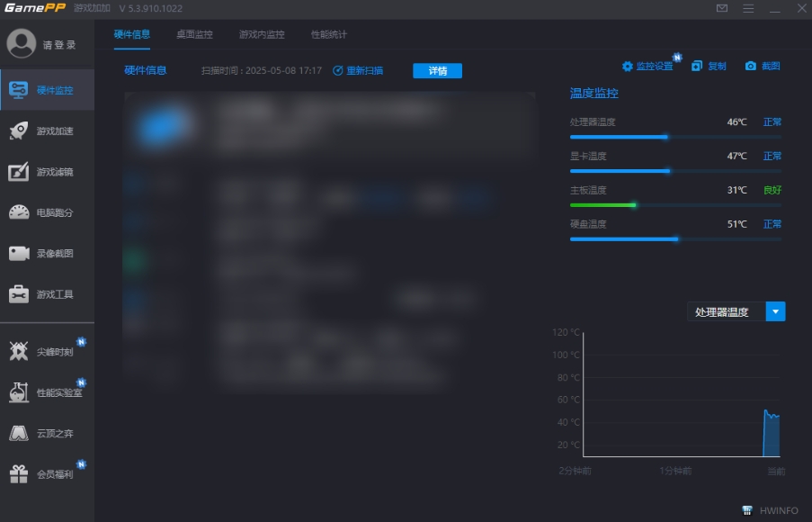
Task: Open 游戏加速 rocket sidebar item
Action: coord(47,130)
